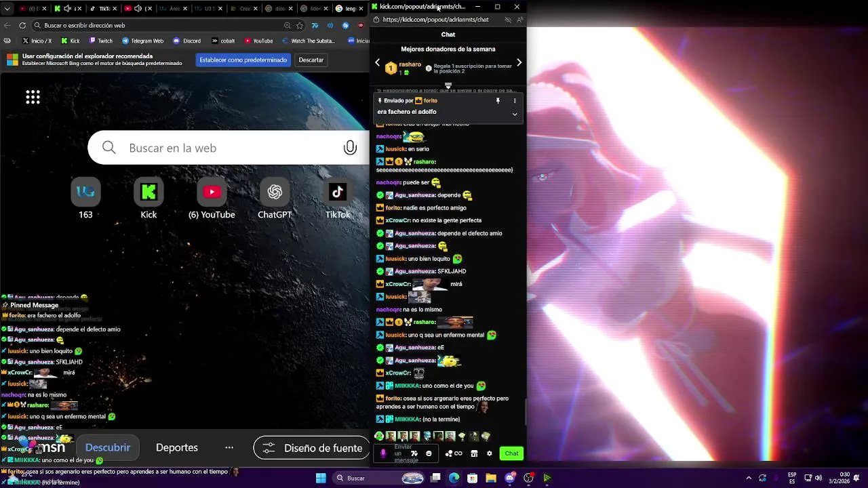Show previous donor leaderboard with left arrow
The image size is (868, 488).
pyautogui.click(x=378, y=62)
